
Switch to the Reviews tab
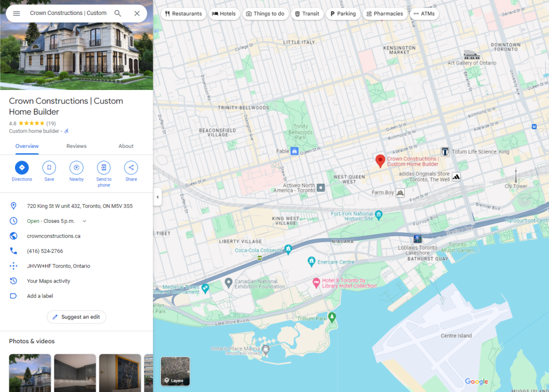(x=76, y=146)
